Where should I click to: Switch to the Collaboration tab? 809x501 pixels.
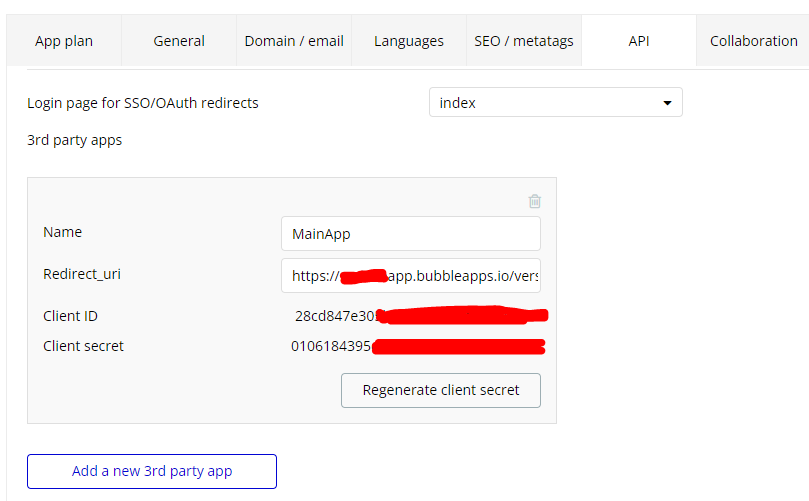pyautogui.click(x=753, y=41)
